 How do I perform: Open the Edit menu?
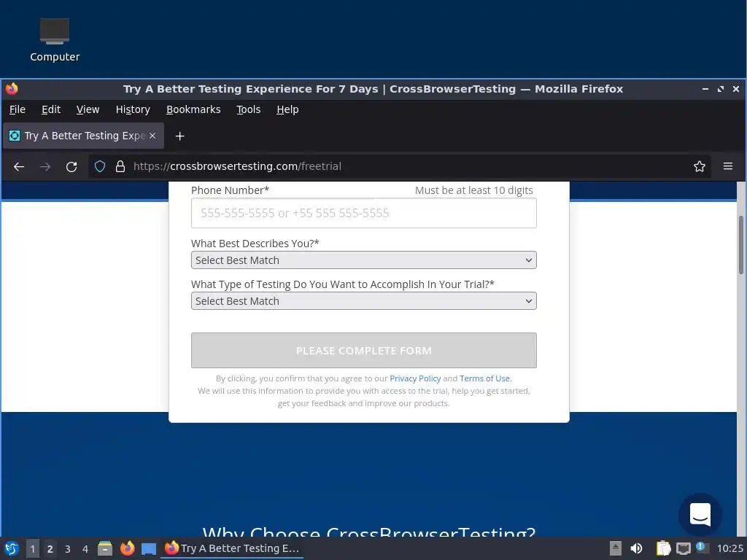51,109
